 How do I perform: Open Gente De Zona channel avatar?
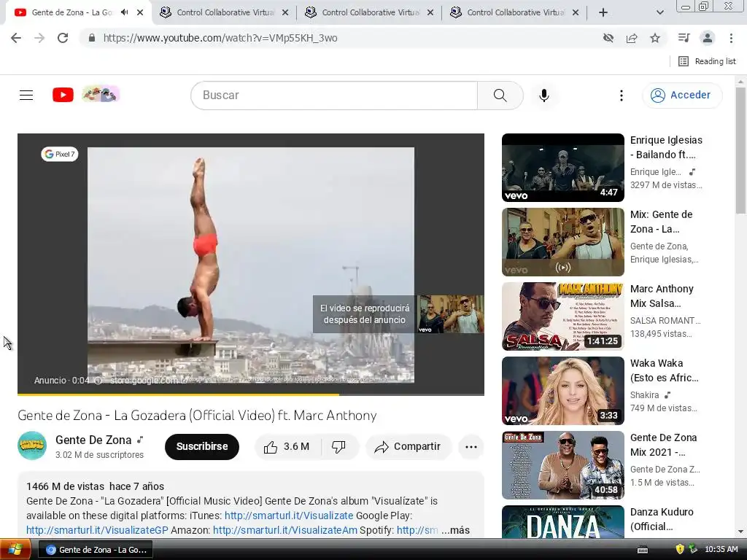32,446
